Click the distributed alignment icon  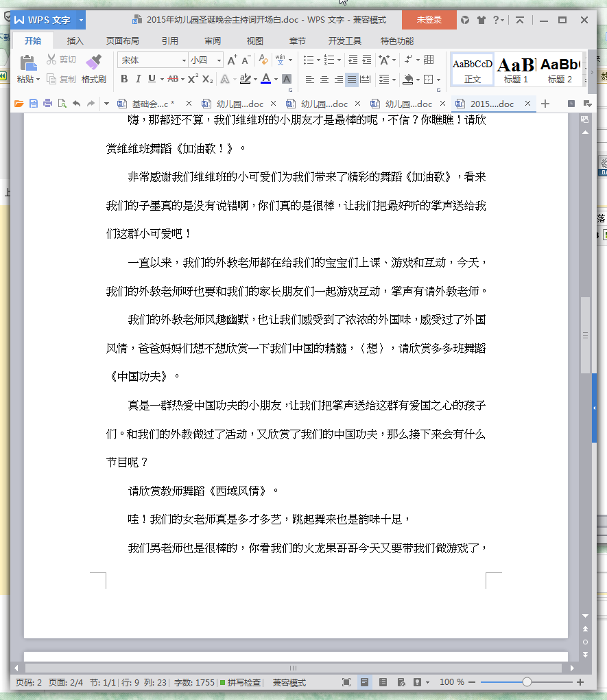(366, 80)
